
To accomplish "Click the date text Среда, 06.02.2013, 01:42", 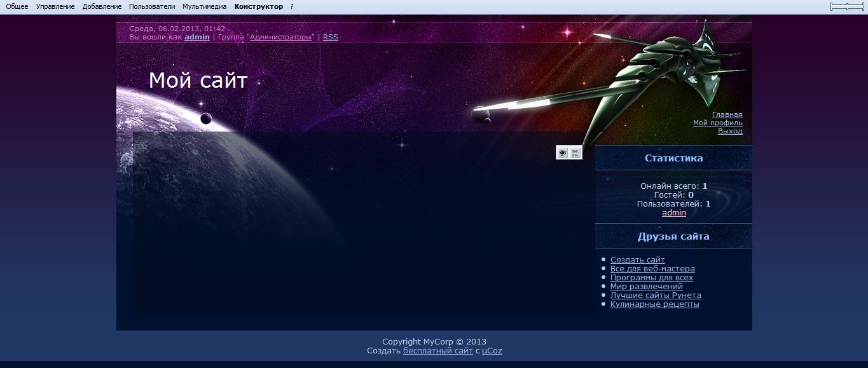I will click(x=177, y=29).
